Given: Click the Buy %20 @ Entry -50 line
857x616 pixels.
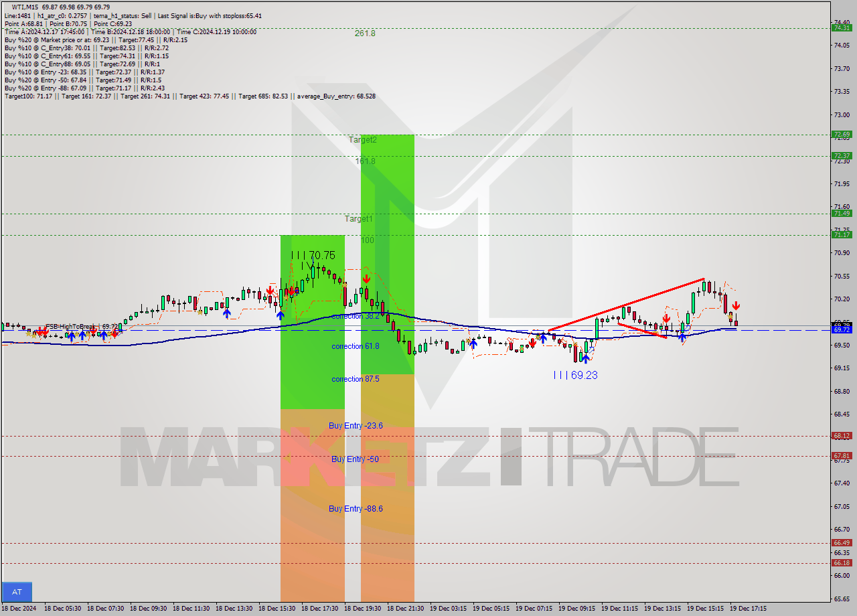Looking at the screenshot, I should 84,80.
